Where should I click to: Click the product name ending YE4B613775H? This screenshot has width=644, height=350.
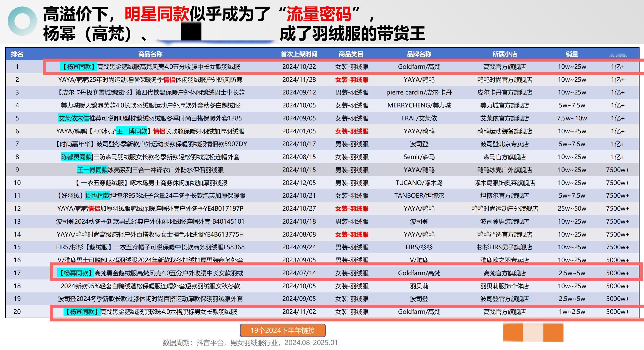click(x=150, y=234)
